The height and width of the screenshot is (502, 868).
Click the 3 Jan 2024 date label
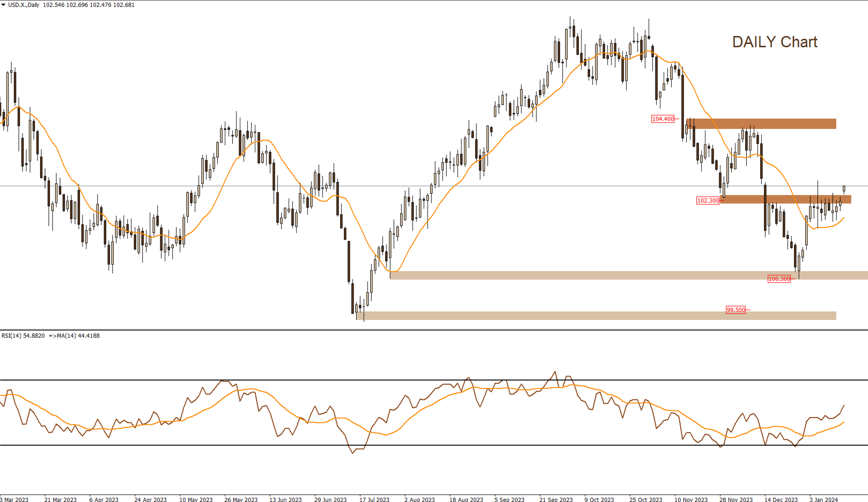click(823, 499)
